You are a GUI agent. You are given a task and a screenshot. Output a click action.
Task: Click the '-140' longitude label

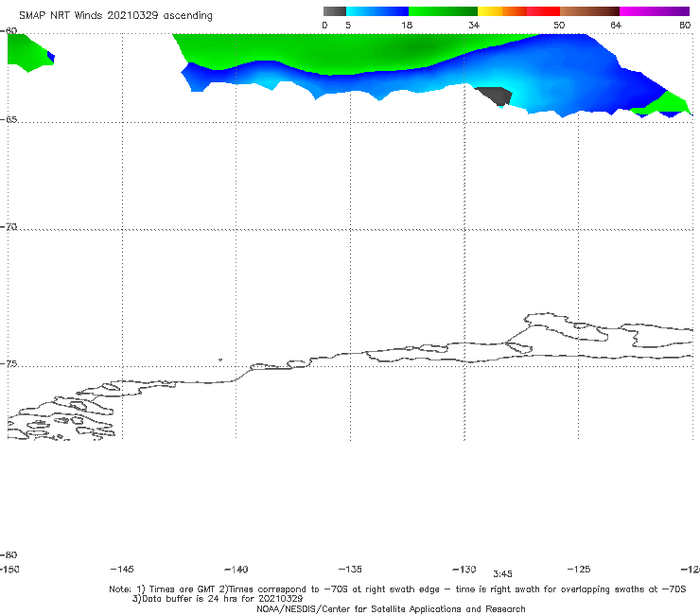pos(236,570)
